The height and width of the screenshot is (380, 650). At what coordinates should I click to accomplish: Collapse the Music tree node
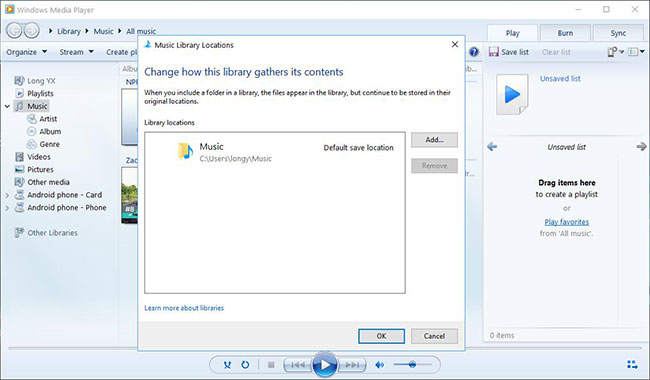(x=7, y=106)
